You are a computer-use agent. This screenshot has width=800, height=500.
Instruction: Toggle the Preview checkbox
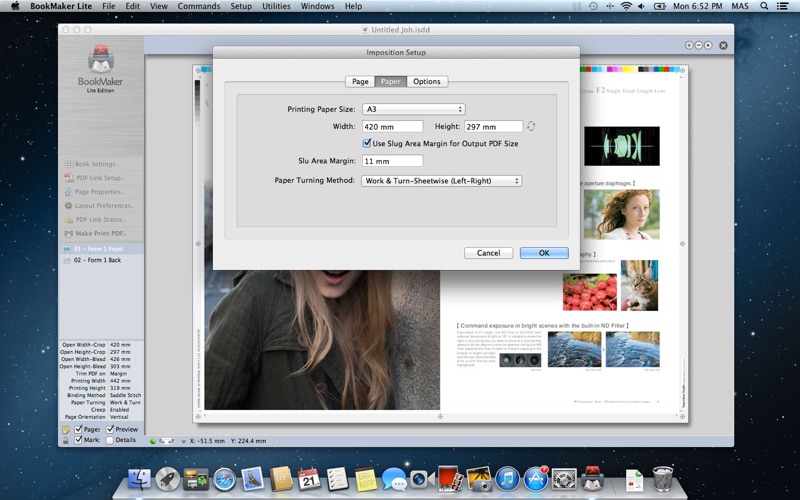pyautogui.click(x=111, y=429)
